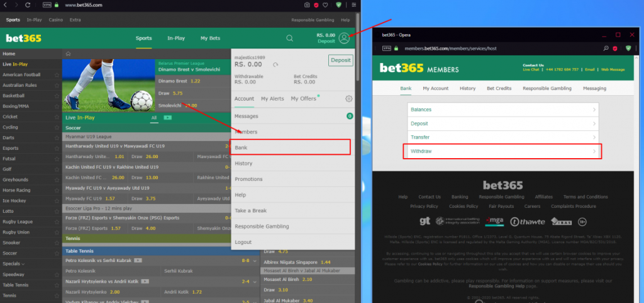
Task: Expand the Withdraw row
Action: pyautogui.click(x=502, y=151)
